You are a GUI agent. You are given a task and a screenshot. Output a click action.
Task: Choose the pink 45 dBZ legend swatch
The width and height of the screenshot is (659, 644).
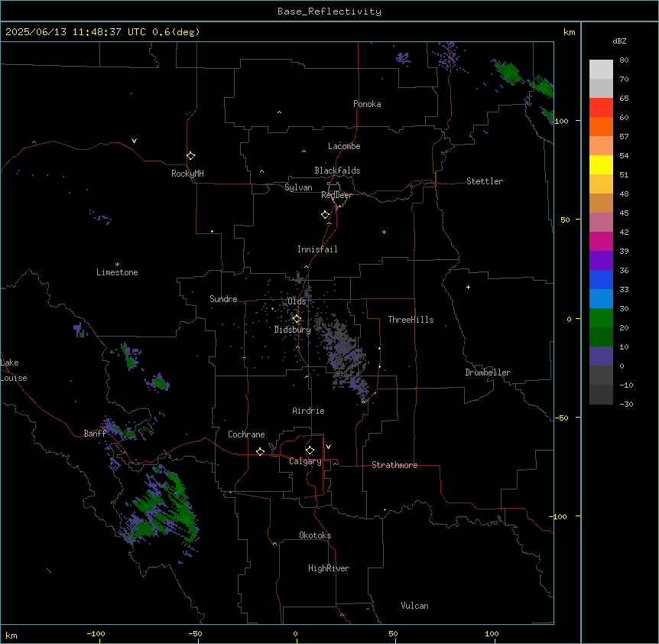tap(601, 223)
